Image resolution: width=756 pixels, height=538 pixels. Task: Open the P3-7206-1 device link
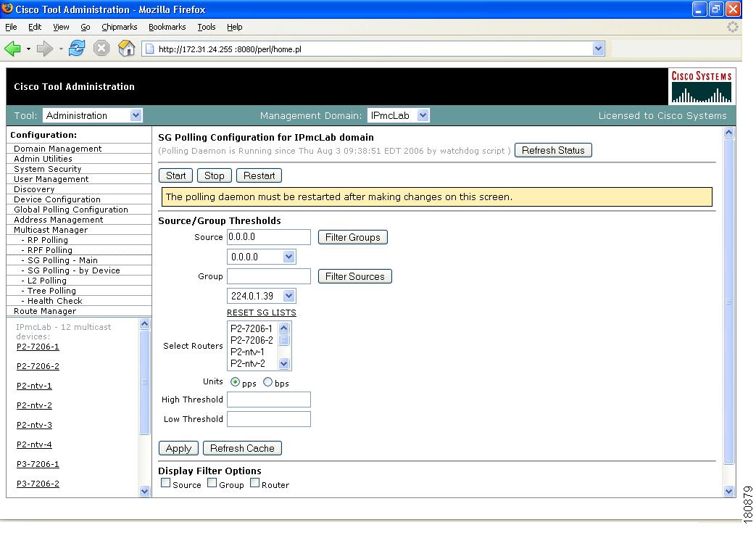click(38, 464)
